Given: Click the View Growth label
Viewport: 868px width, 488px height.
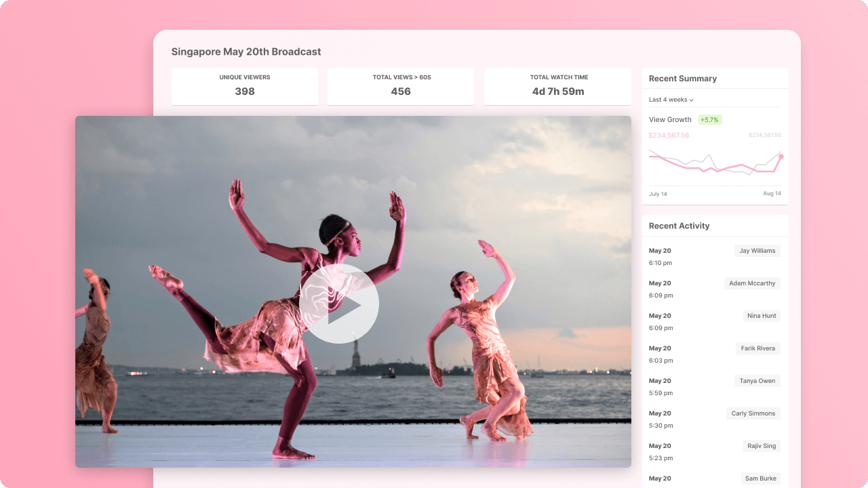Looking at the screenshot, I should 670,120.
